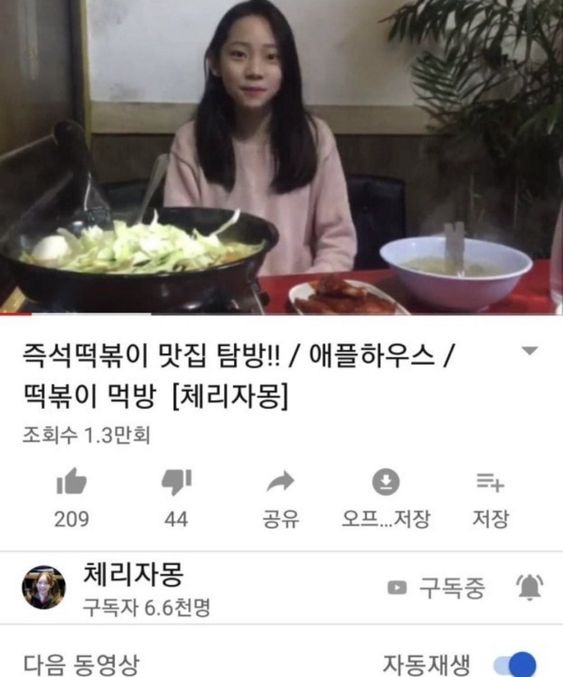The width and height of the screenshot is (563, 677).
Task: Click the 209 likes count
Action: coord(72,519)
